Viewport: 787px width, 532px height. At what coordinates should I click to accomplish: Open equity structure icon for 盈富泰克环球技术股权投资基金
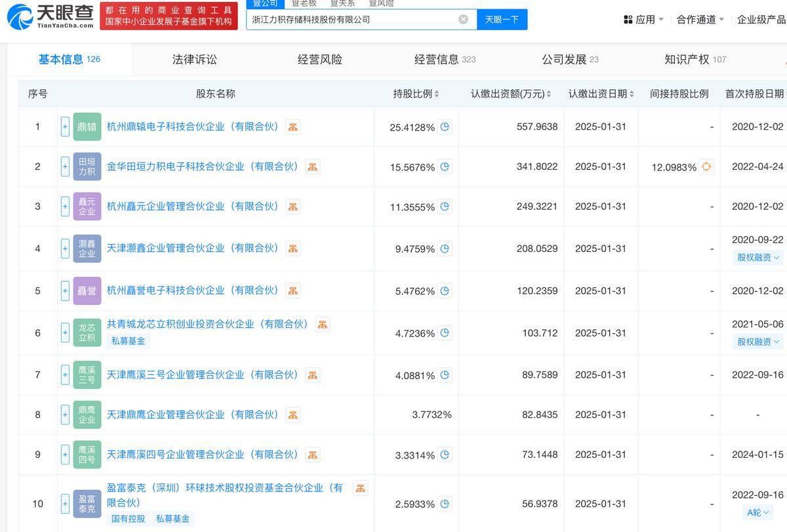pyautogui.click(x=360, y=488)
